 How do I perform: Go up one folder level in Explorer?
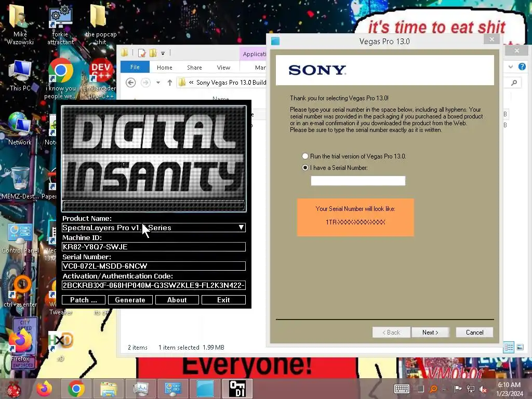tap(170, 83)
